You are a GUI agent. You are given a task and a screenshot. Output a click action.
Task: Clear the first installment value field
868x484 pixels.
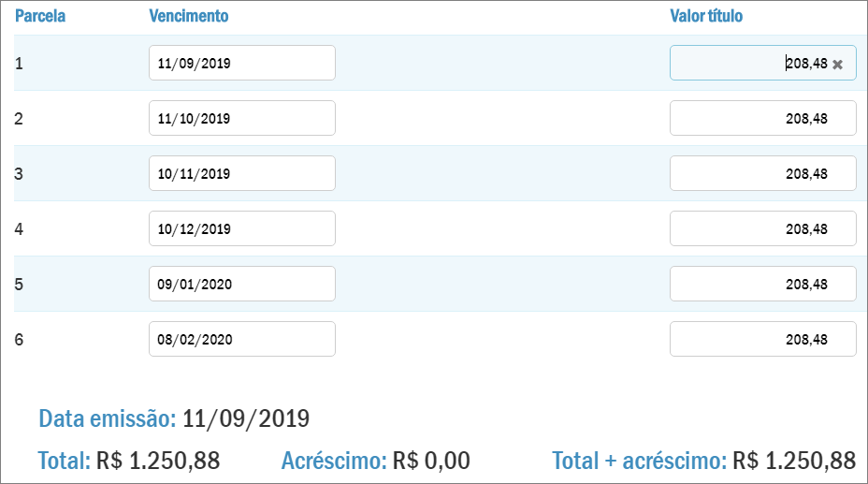838,65
